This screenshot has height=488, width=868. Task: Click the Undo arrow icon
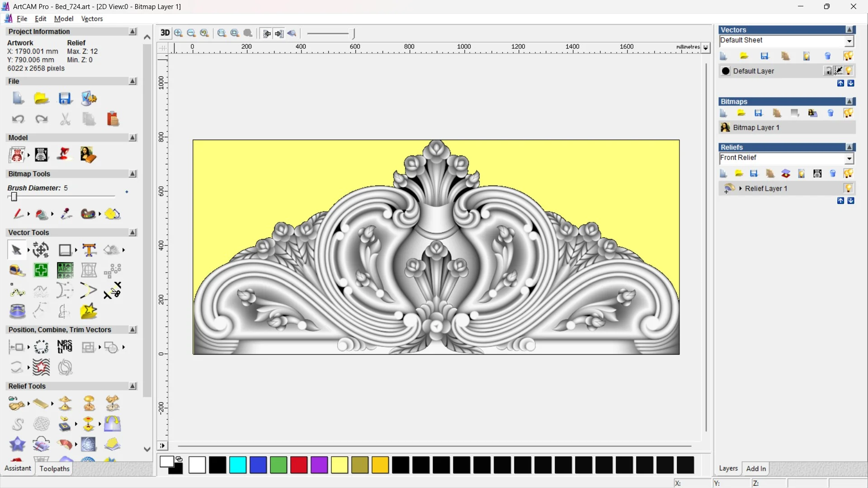click(x=18, y=119)
